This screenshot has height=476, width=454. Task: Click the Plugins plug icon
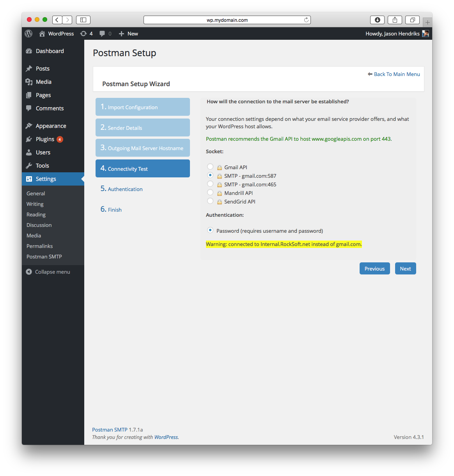[29, 139]
